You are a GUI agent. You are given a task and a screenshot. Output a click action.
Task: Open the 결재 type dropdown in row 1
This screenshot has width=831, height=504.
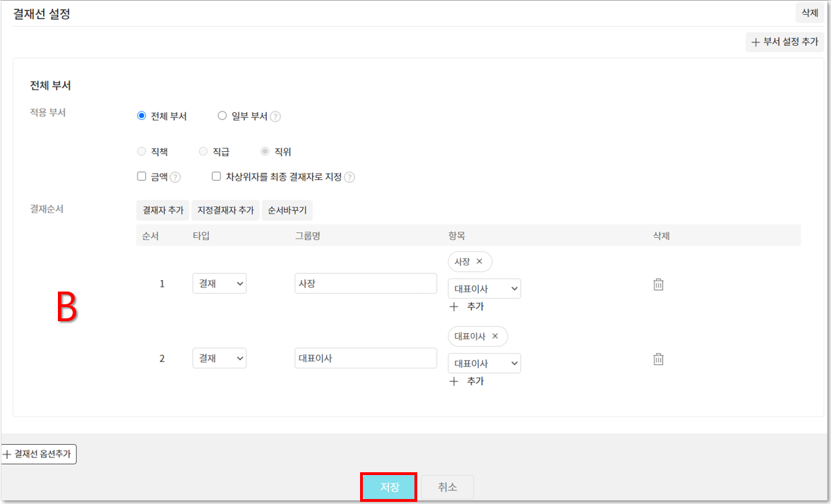click(x=220, y=284)
